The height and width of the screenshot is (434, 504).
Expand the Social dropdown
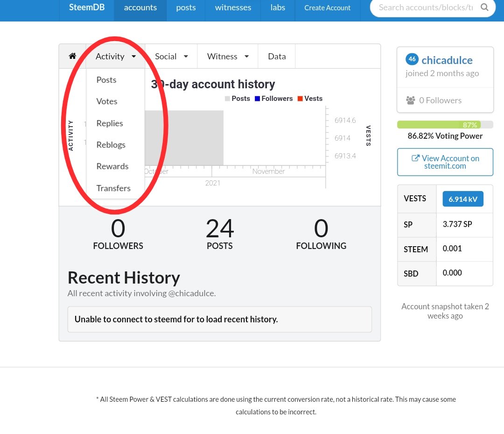click(171, 57)
